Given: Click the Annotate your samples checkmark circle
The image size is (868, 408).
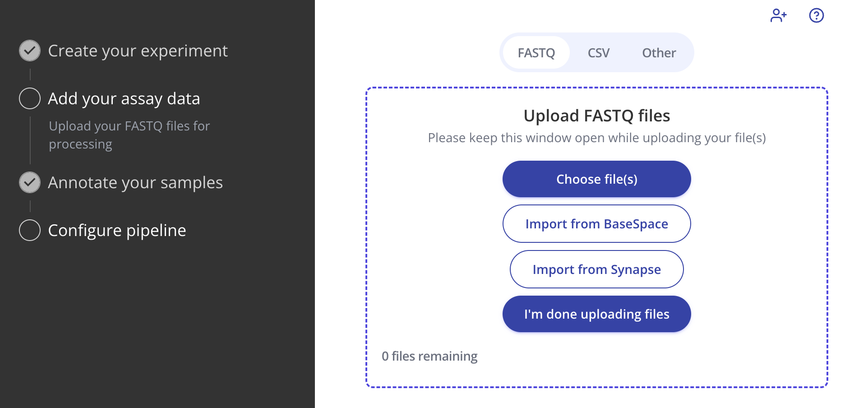Looking at the screenshot, I should [30, 182].
